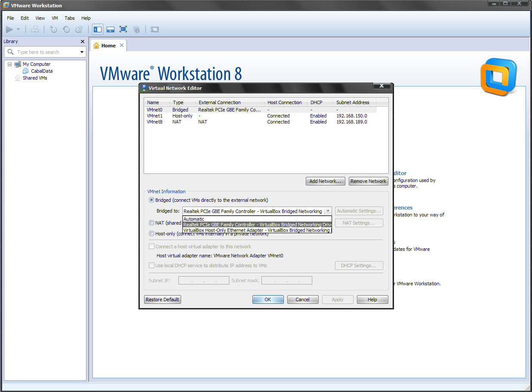Toggle the Bridged to combo box arrow
The image size is (532, 392).
coord(328,211)
